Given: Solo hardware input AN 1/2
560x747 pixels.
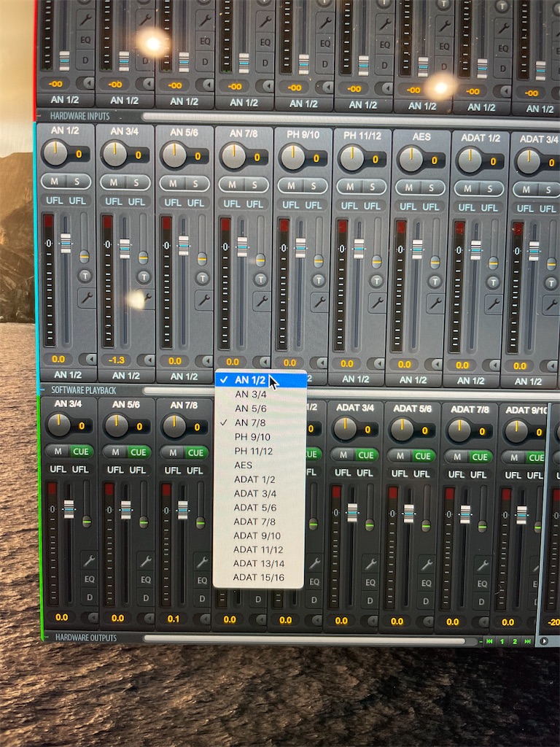Looking at the screenshot, I should [77, 182].
